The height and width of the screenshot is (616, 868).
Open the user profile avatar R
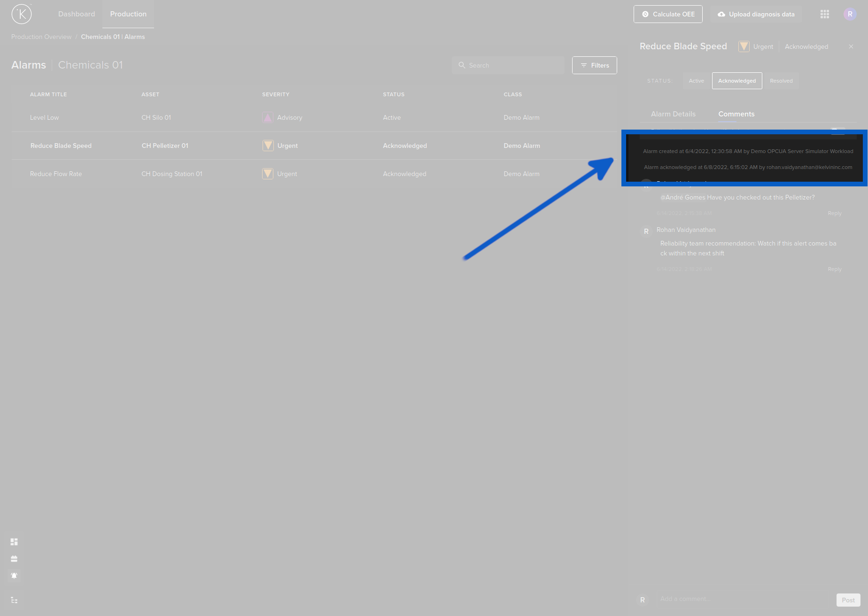click(850, 14)
